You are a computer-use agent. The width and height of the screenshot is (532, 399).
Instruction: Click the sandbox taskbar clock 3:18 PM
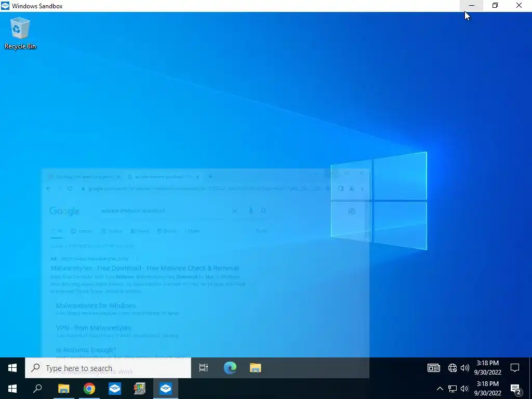tap(487, 368)
